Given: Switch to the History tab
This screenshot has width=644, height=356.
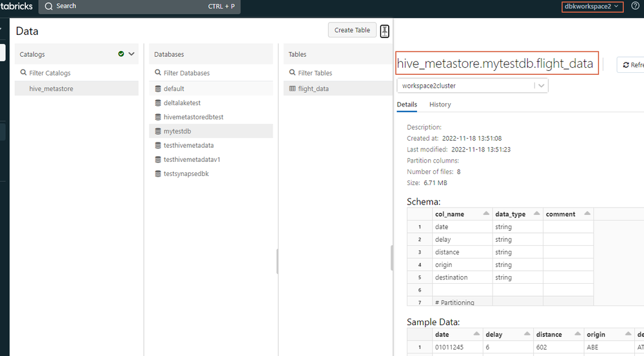Looking at the screenshot, I should [x=440, y=104].
